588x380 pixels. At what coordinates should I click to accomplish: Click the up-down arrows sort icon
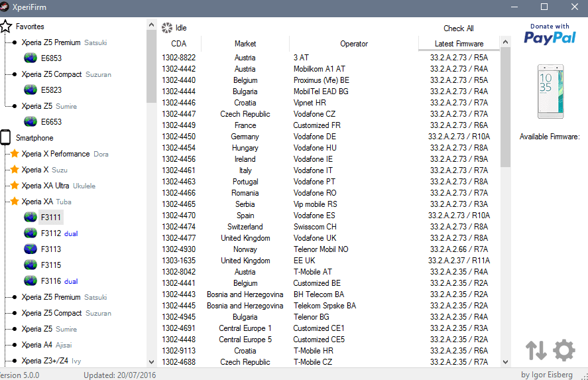536,350
